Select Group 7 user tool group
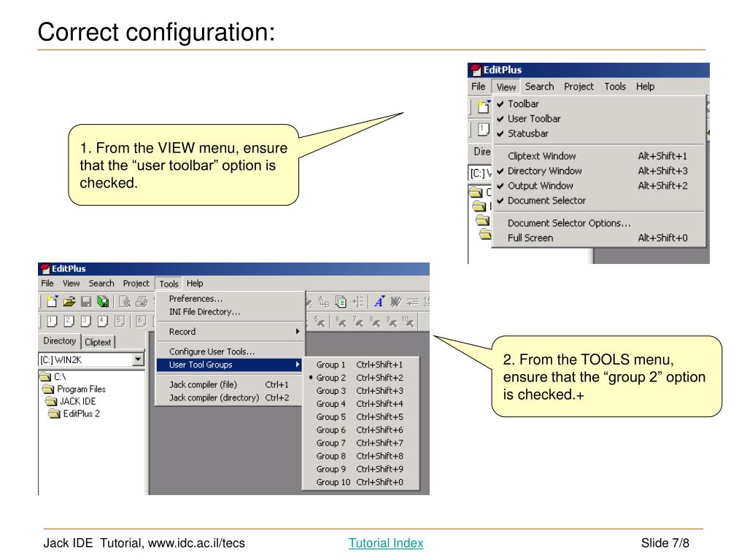747x560 pixels. (360, 443)
